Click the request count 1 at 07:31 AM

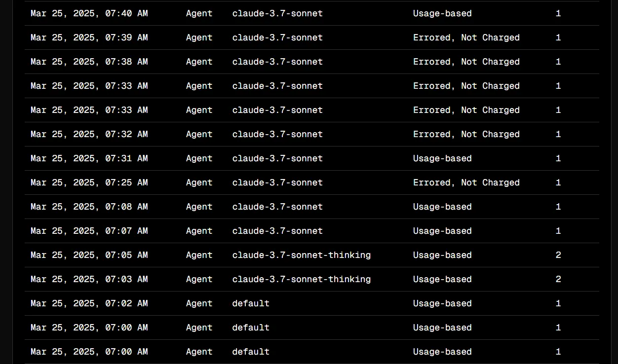tap(558, 158)
